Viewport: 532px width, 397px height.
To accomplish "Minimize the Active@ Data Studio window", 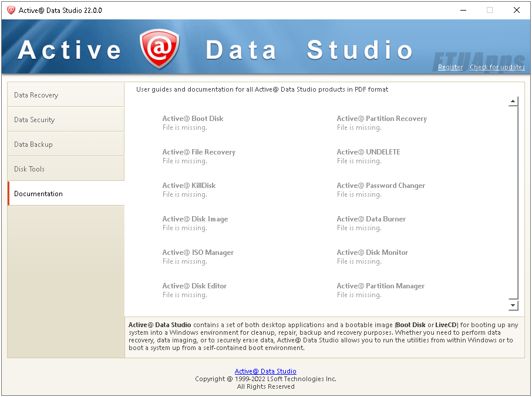I will click(463, 10).
